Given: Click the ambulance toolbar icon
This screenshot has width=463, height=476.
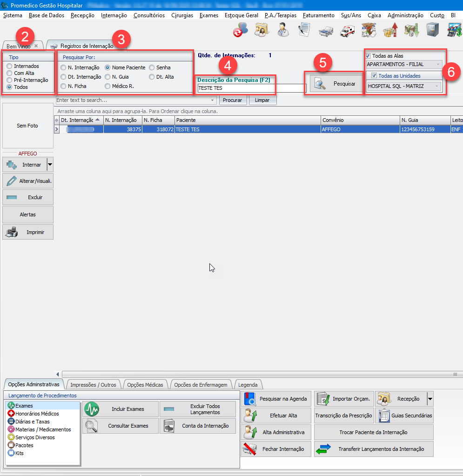Looking at the screenshot, I should (348, 30).
